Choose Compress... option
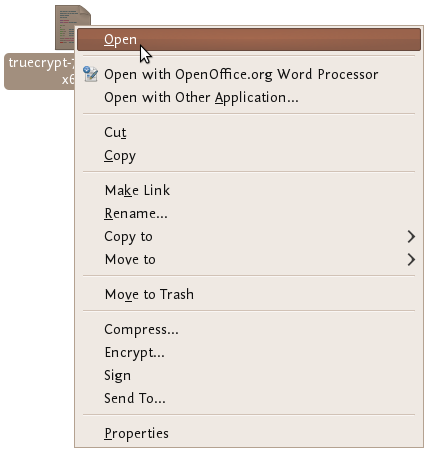This screenshot has height=465, width=435. tap(249, 329)
